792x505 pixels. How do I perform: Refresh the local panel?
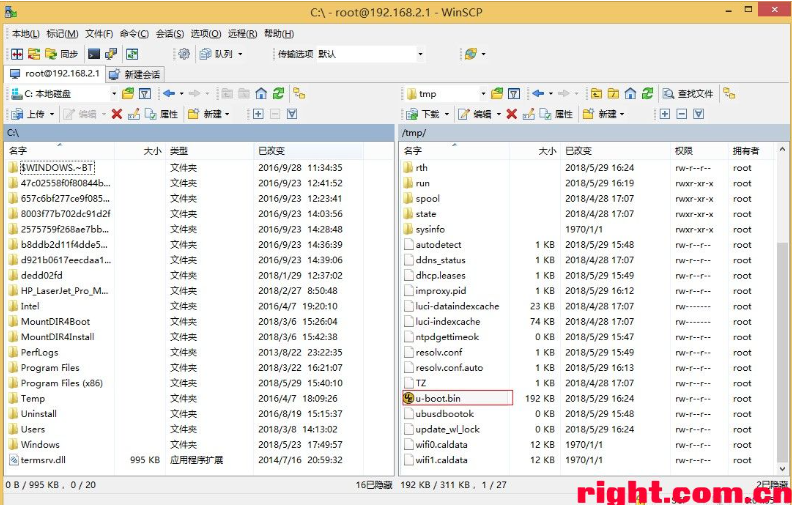point(278,93)
